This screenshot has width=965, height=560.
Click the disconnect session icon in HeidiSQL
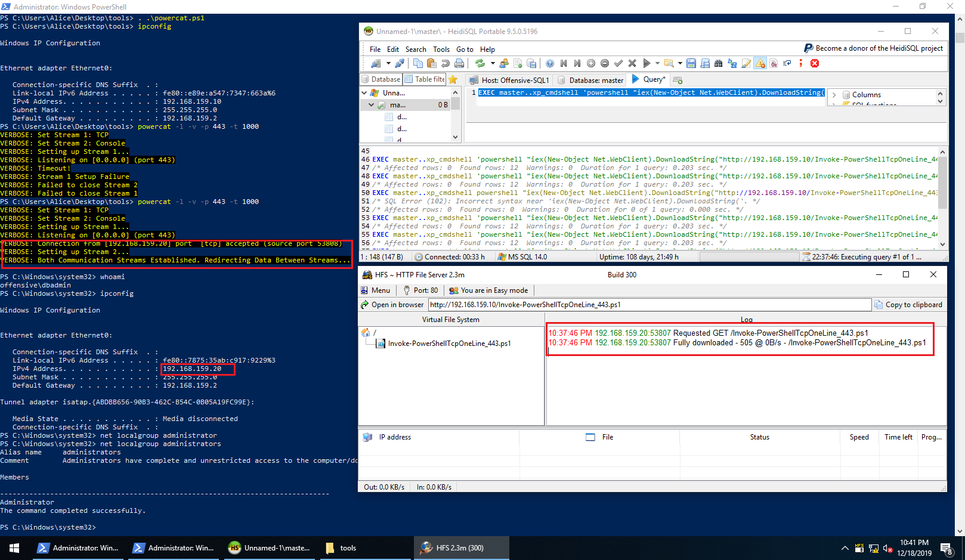pos(400,63)
